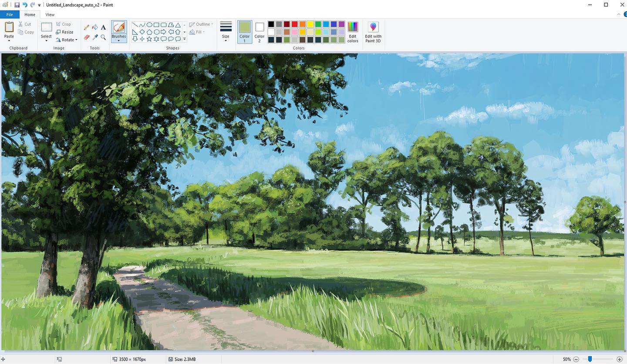Open Edit colors dialog

coord(353,32)
